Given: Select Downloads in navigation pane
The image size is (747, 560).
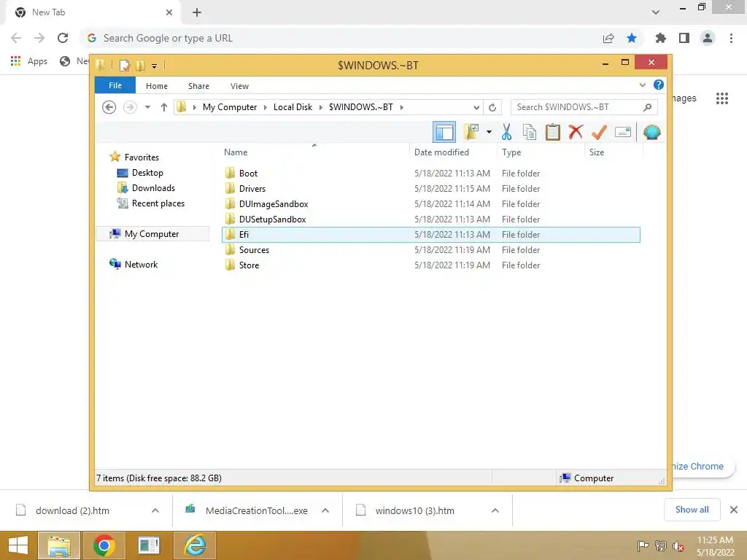Looking at the screenshot, I should (x=153, y=187).
